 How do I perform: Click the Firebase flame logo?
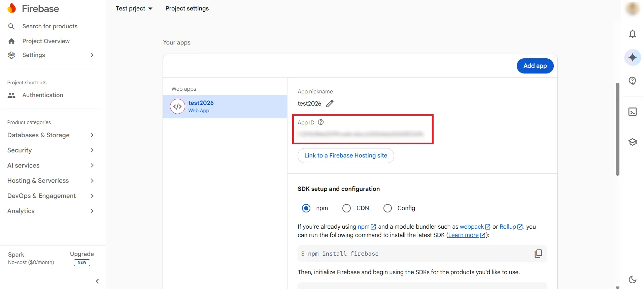pyautogui.click(x=12, y=8)
